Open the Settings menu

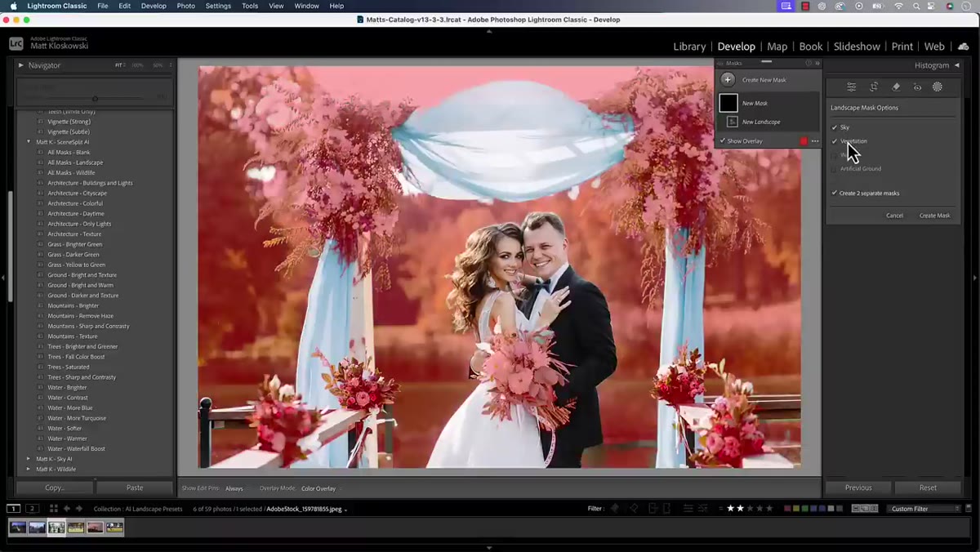click(x=218, y=6)
